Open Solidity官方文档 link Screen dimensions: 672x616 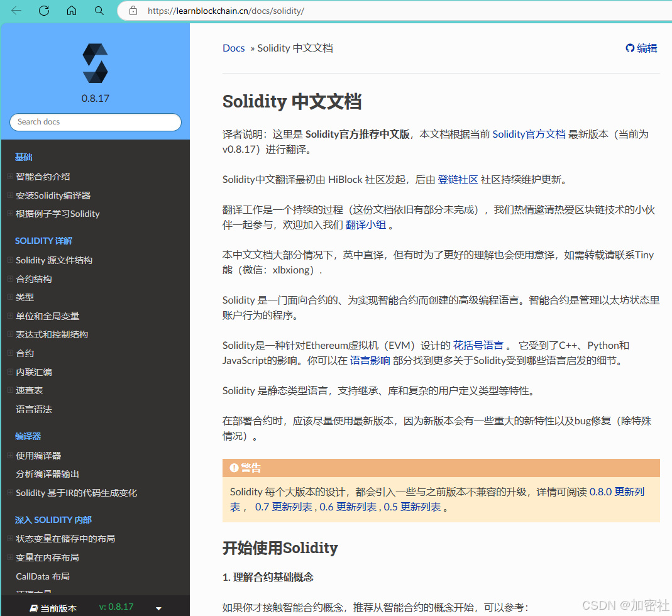tap(529, 134)
